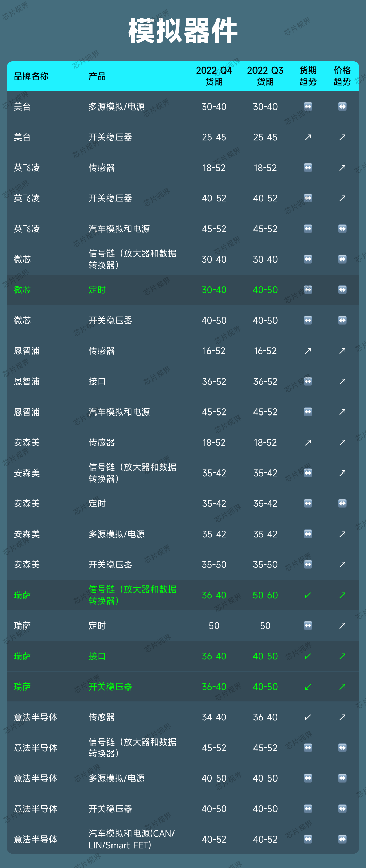Image resolution: width=366 pixels, height=868 pixels.
Task: Select the 2022 Q4 货期 column header
Action: point(214,76)
